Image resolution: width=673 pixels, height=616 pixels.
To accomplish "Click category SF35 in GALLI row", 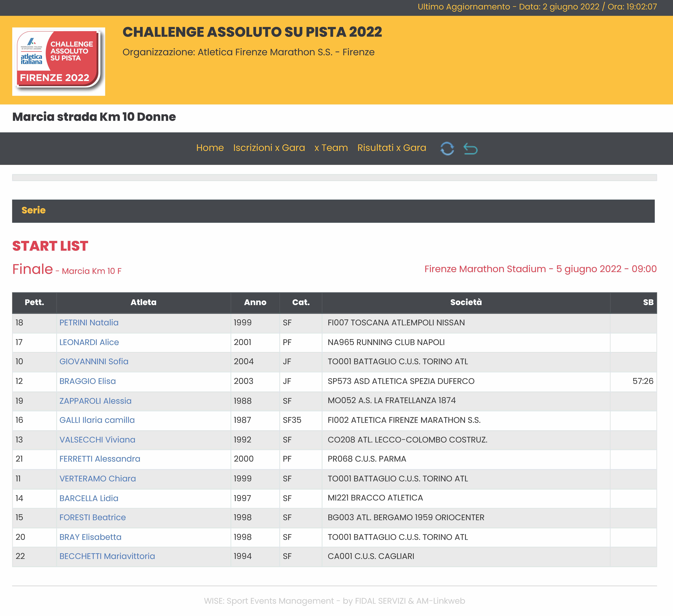I will tap(292, 420).
